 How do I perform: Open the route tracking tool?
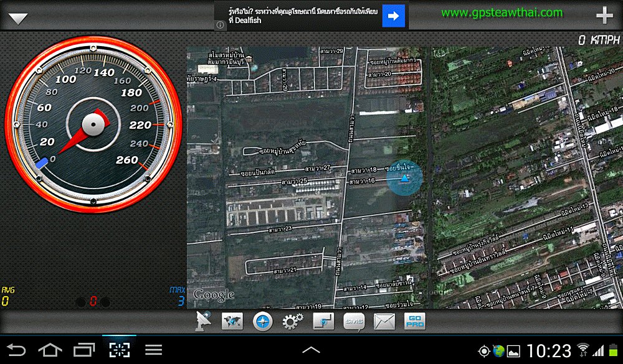coord(323,322)
